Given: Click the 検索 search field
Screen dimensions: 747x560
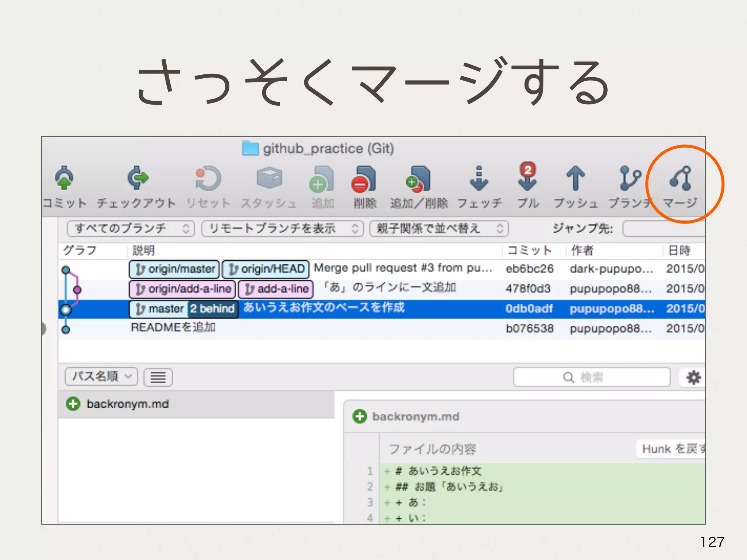Looking at the screenshot, I should coord(591,377).
